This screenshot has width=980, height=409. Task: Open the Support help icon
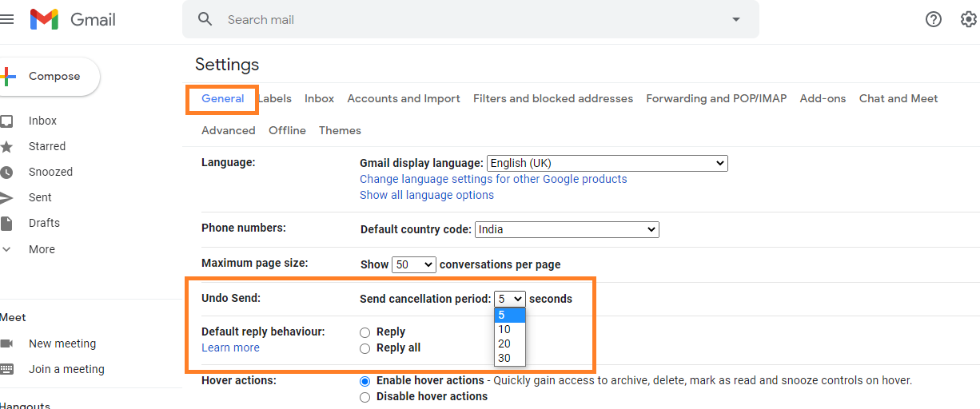pyautogui.click(x=933, y=19)
